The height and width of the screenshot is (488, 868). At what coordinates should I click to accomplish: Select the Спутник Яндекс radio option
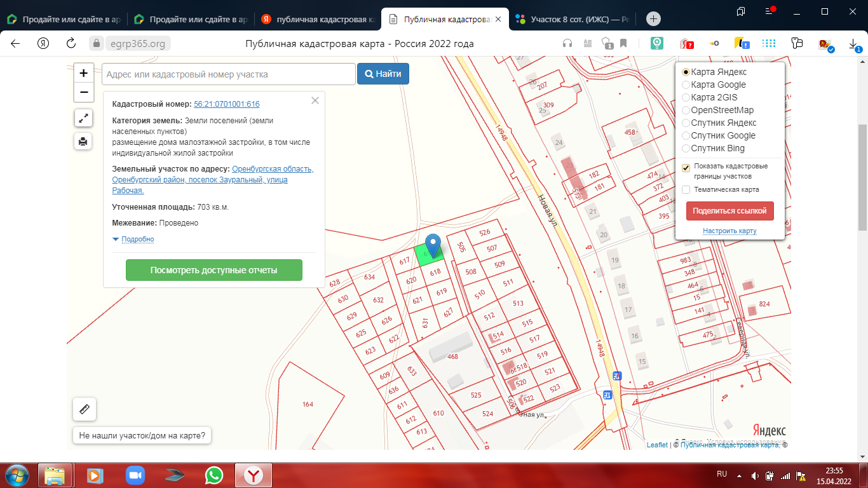[686, 123]
